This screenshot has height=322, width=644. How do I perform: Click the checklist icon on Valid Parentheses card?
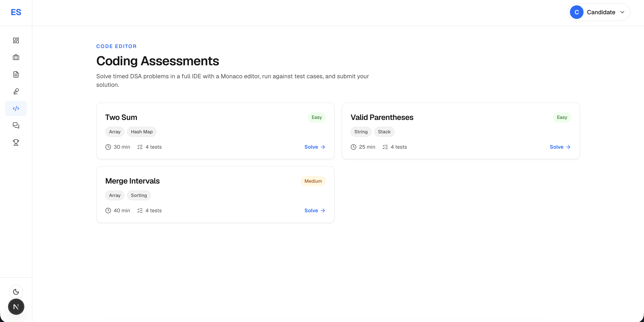pos(385,147)
